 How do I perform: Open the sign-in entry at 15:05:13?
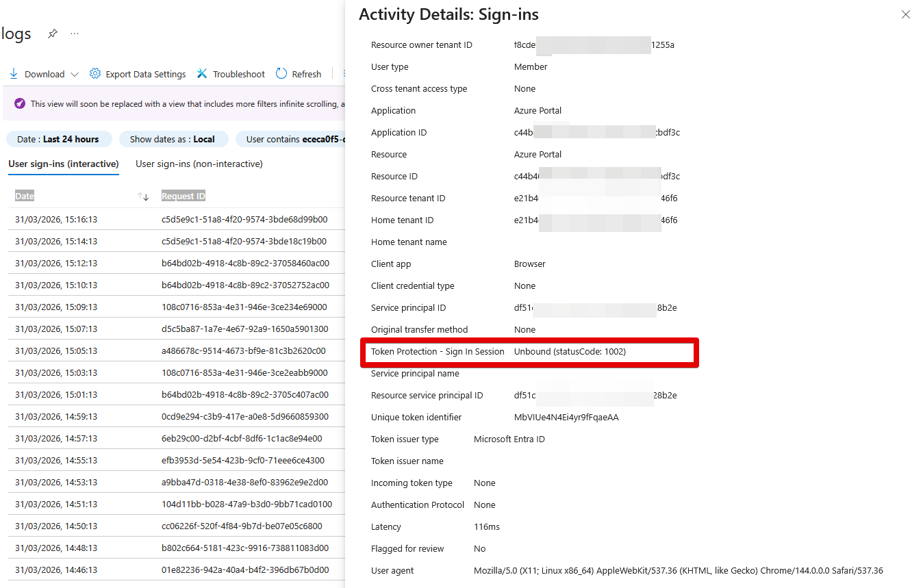pos(56,351)
